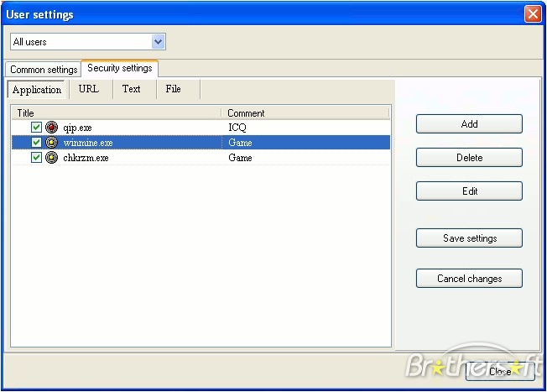Click Save settings button
The image size is (547, 392).
[x=469, y=238]
